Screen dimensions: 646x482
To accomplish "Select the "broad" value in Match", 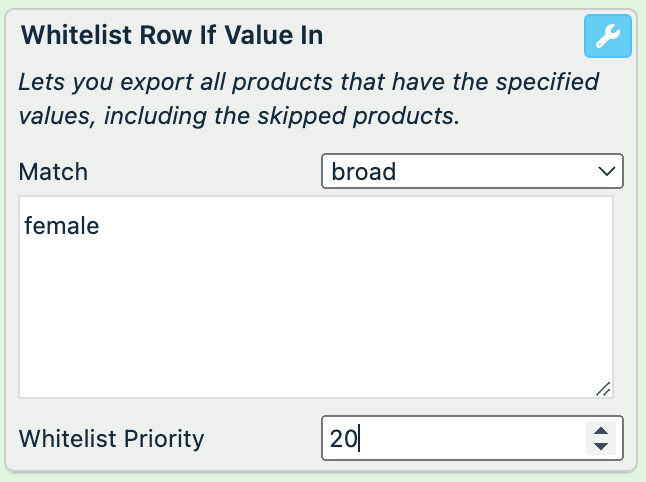I will (364, 171).
